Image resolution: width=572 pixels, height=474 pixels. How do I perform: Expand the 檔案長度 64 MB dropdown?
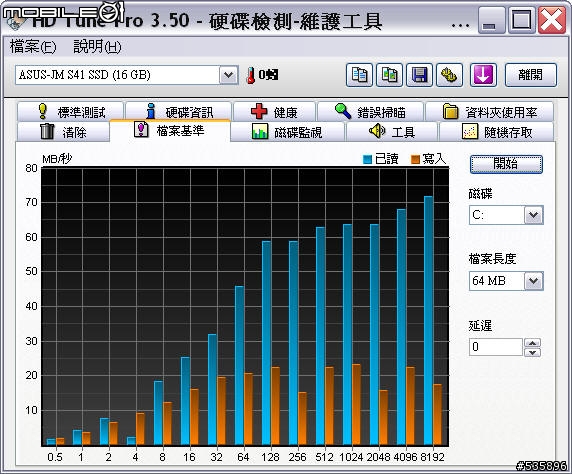point(534,281)
